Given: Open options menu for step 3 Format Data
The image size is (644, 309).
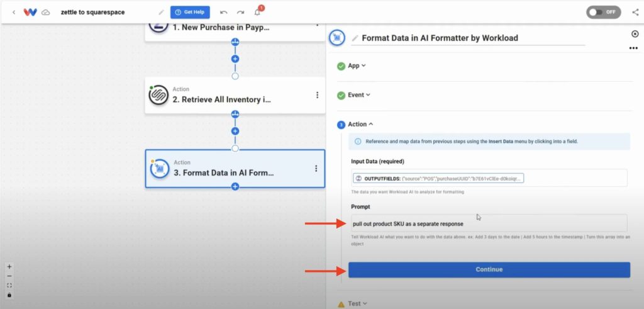Looking at the screenshot, I should tap(316, 169).
